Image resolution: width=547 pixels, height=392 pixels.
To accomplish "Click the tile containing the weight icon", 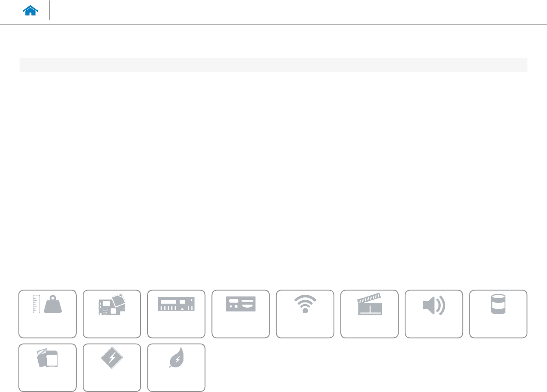I will 48,314.
